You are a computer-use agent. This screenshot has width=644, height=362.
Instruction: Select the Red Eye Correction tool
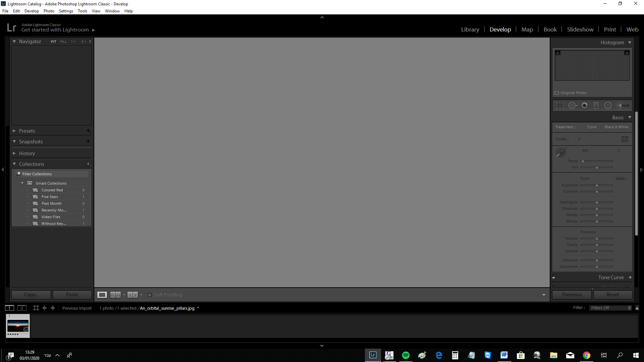point(585,105)
